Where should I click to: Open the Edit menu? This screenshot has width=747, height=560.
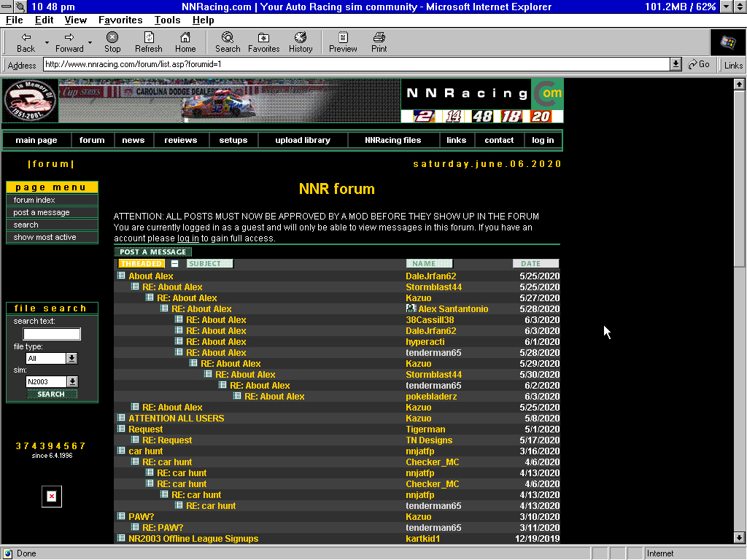point(44,20)
